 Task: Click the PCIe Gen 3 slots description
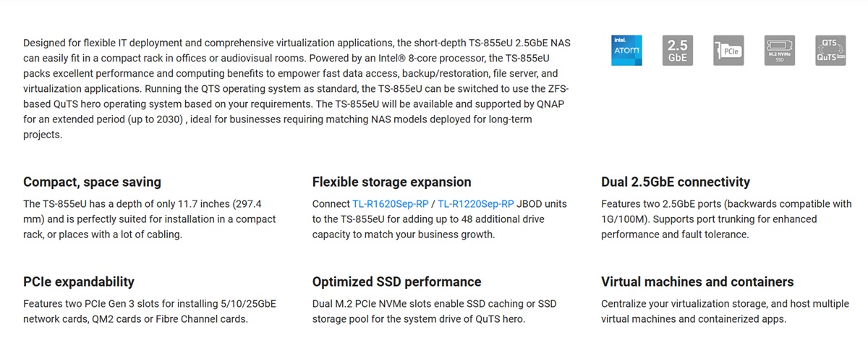(150, 311)
